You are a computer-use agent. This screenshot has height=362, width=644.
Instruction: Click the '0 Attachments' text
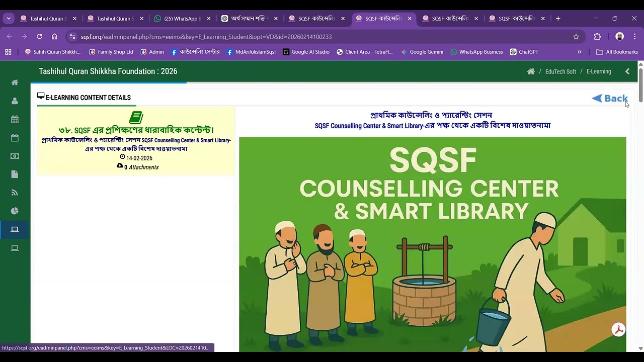141,167
